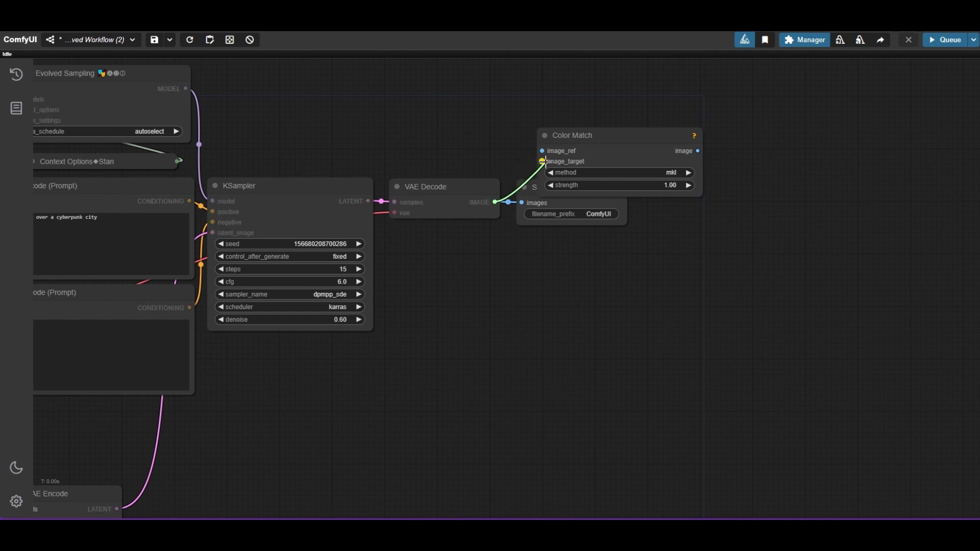980x551 pixels.
Task: Click the Queue button
Action: [x=945, y=40]
